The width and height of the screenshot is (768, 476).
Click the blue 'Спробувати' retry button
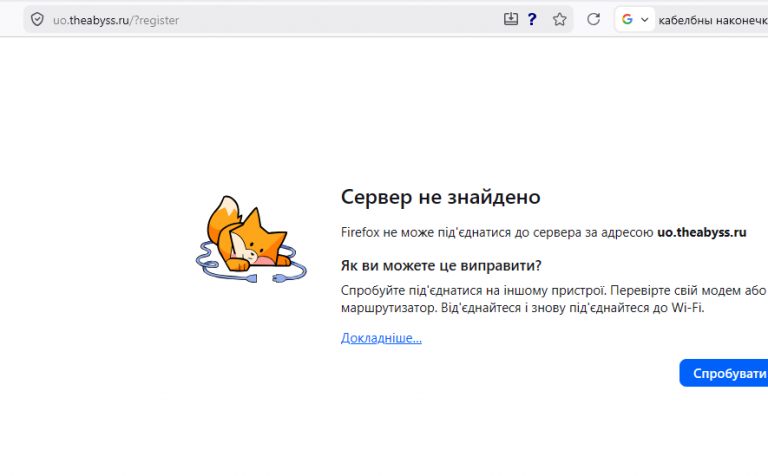pyautogui.click(x=724, y=373)
